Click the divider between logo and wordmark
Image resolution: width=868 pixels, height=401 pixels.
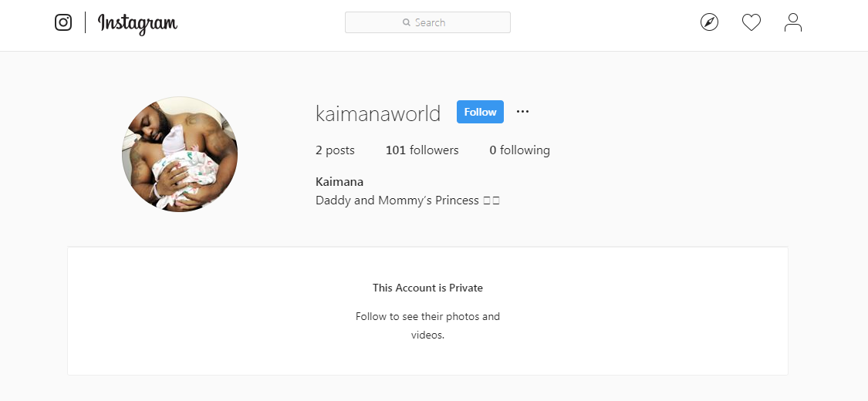coord(85,22)
